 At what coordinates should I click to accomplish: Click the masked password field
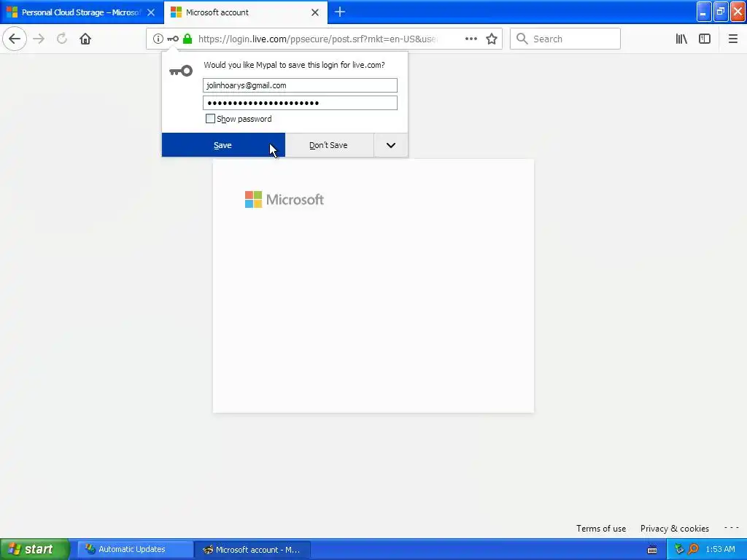pos(300,103)
